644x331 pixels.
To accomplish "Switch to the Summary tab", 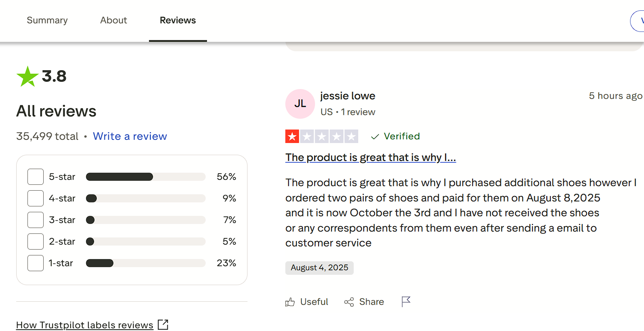I will [47, 20].
